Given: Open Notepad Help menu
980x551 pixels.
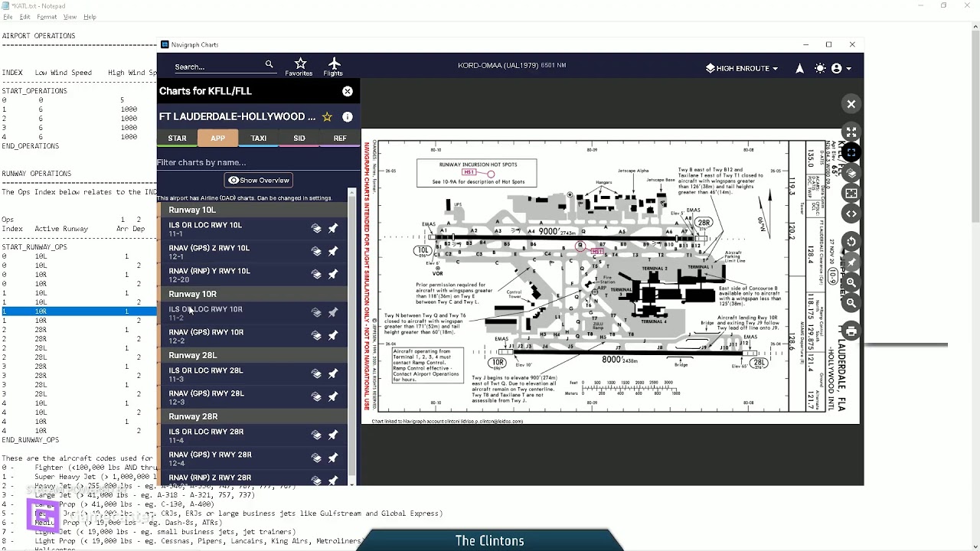Looking at the screenshot, I should (x=90, y=17).
